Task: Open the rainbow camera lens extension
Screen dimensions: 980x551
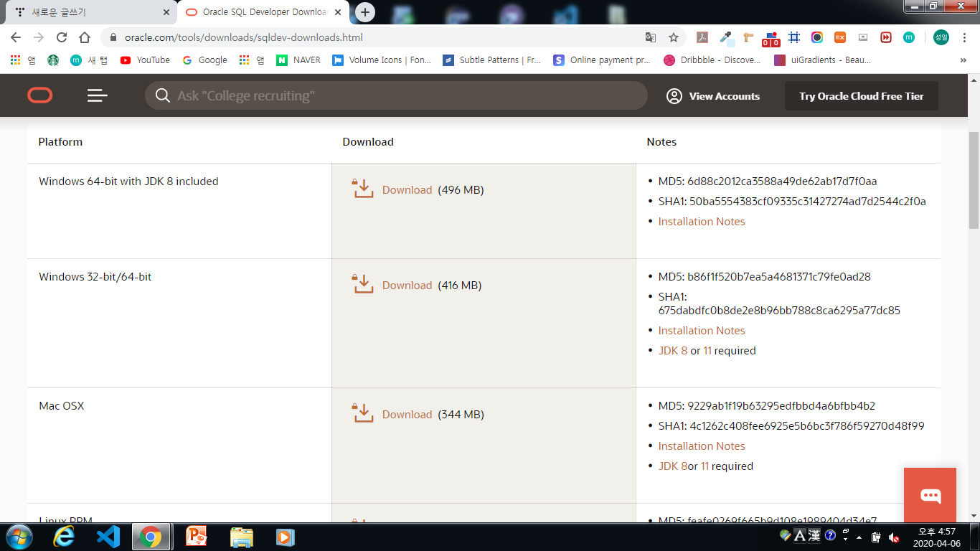Action: pos(817,37)
